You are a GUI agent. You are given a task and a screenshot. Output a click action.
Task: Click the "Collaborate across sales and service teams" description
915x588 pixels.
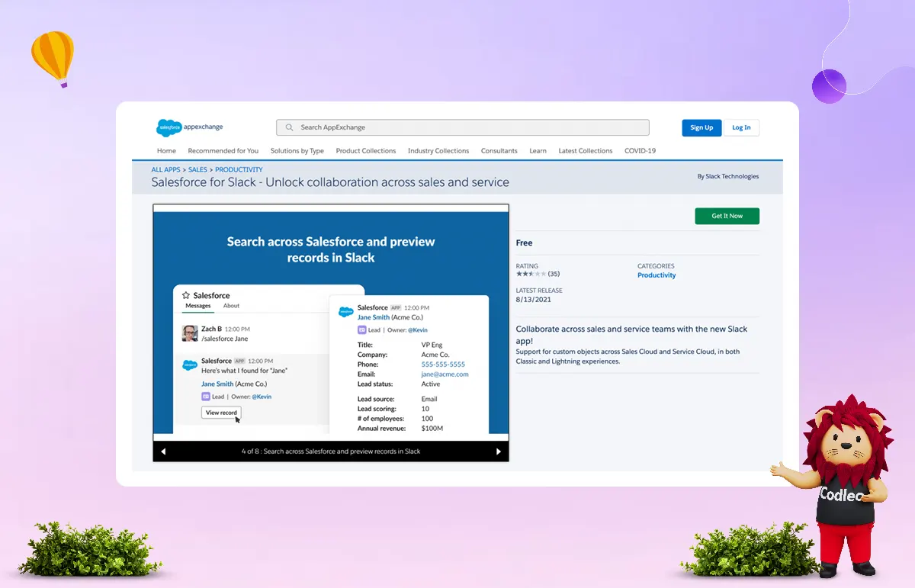click(x=632, y=335)
